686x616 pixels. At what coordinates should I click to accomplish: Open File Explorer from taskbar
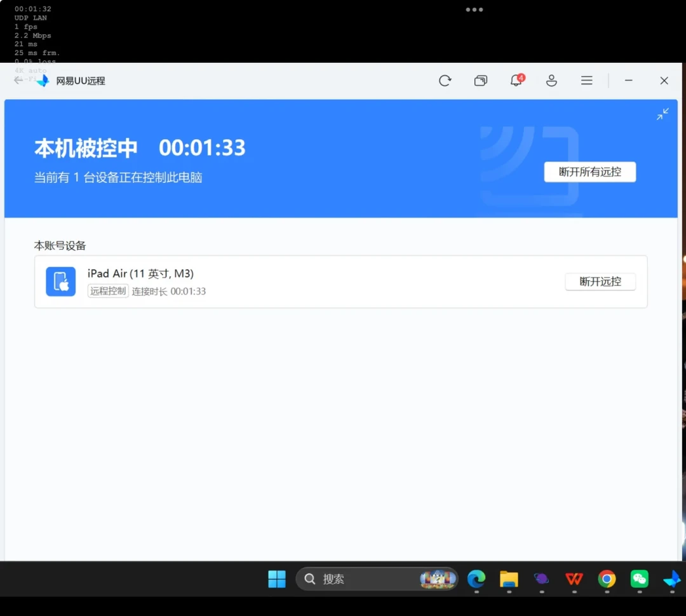tap(509, 579)
